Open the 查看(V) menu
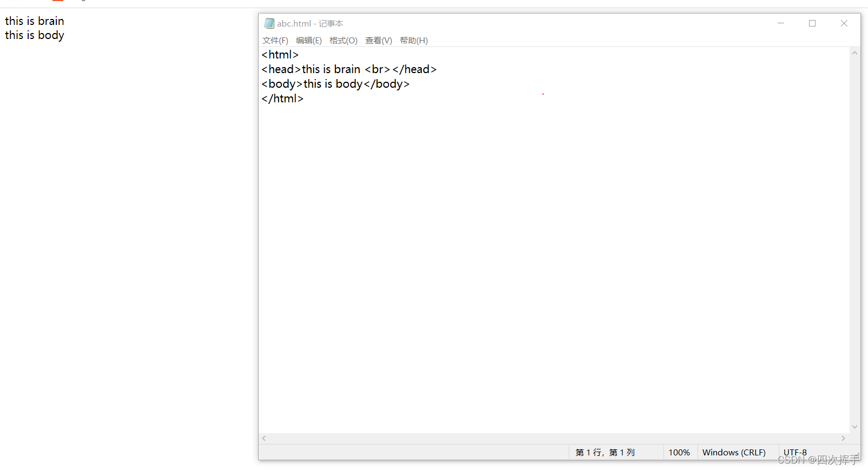Screen dimensions: 868x470 [379, 41]
